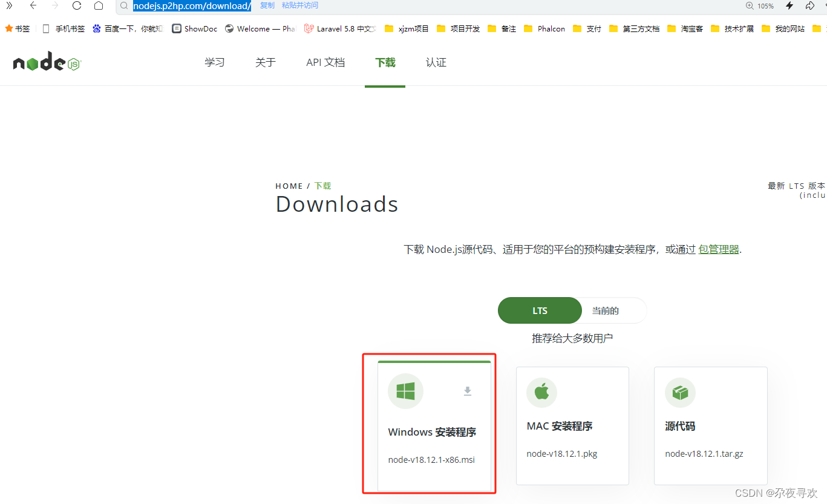The width and height of the screenshot is (827, 504).
Task: Open the 第三方文档 bookmark folder
Action: tap(635, 28)
